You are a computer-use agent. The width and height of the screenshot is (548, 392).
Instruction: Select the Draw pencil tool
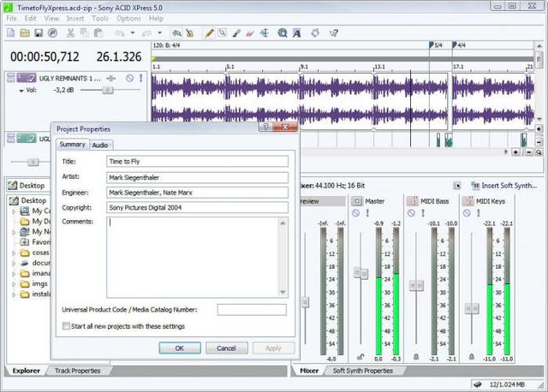(x=209, y=33)
